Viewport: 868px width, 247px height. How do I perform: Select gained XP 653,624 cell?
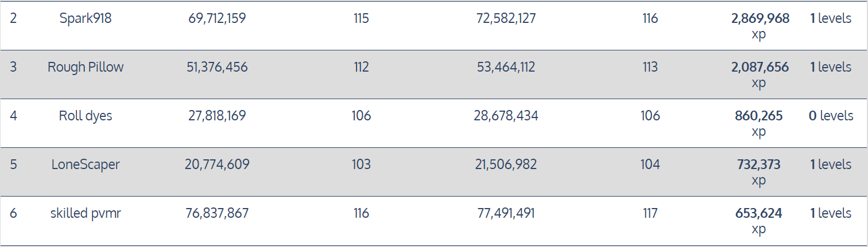tap(758, 221)
